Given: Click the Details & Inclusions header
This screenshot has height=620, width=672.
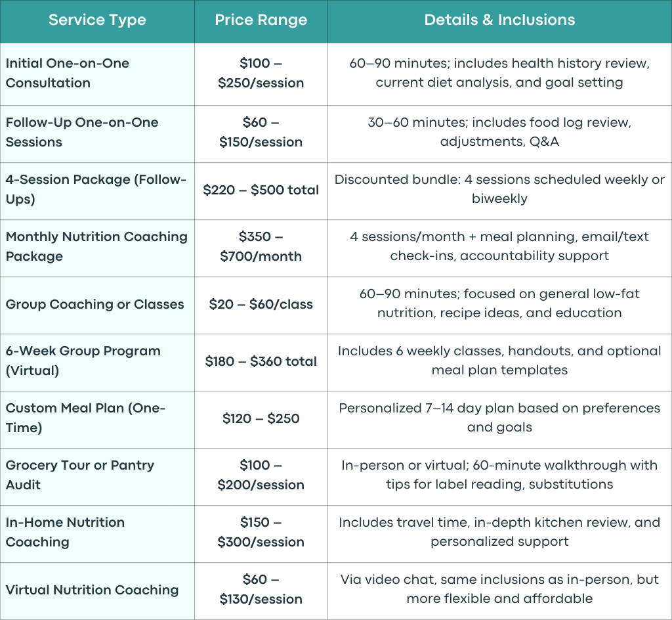Looking at the screenshot, I should pos(499,20).
